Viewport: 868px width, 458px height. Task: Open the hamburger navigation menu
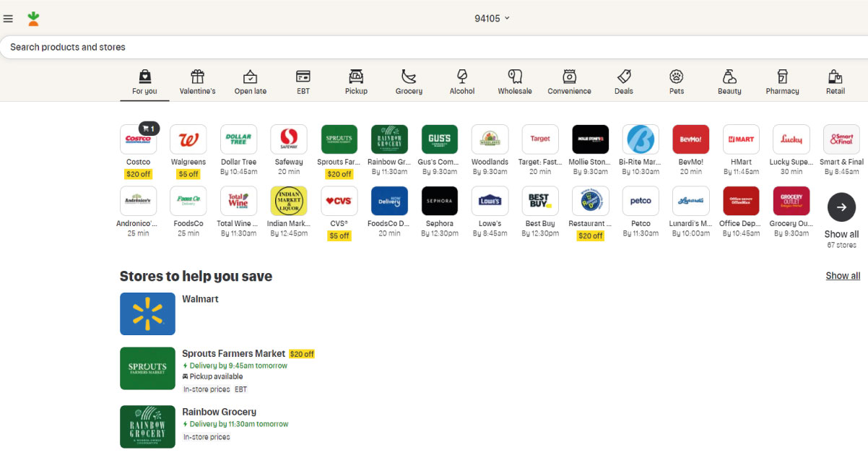click(8, 19)
